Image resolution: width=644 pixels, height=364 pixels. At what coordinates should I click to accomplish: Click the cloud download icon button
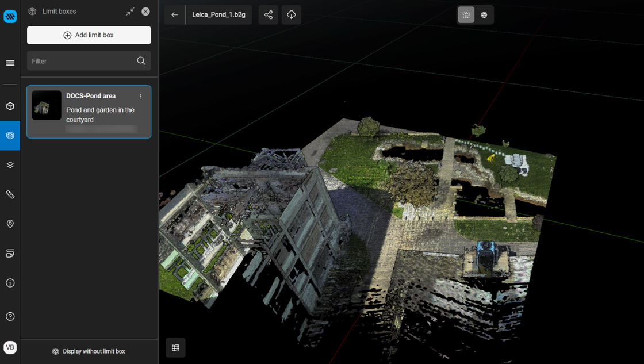point(292,15)
